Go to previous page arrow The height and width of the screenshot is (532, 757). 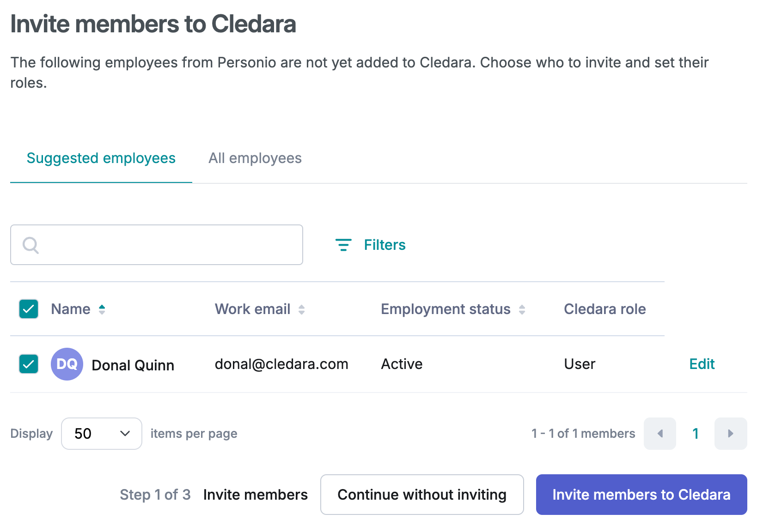[660, 434]
